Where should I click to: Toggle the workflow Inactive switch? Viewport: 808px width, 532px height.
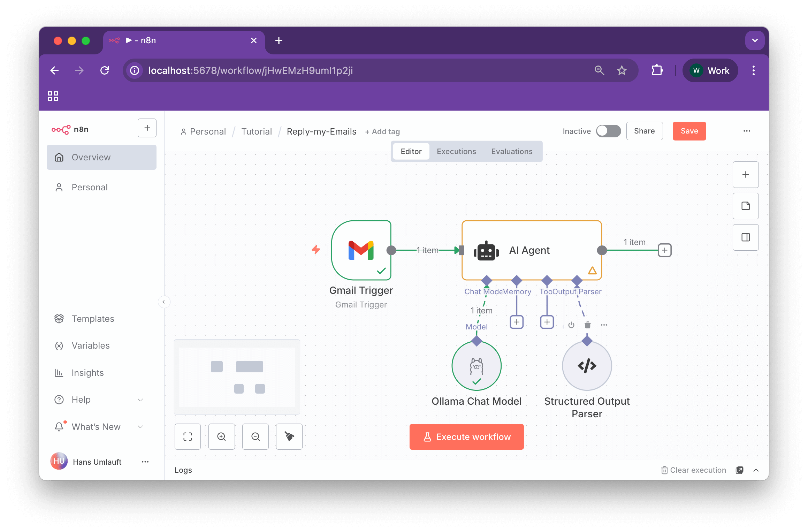click(x=608, y=131)
